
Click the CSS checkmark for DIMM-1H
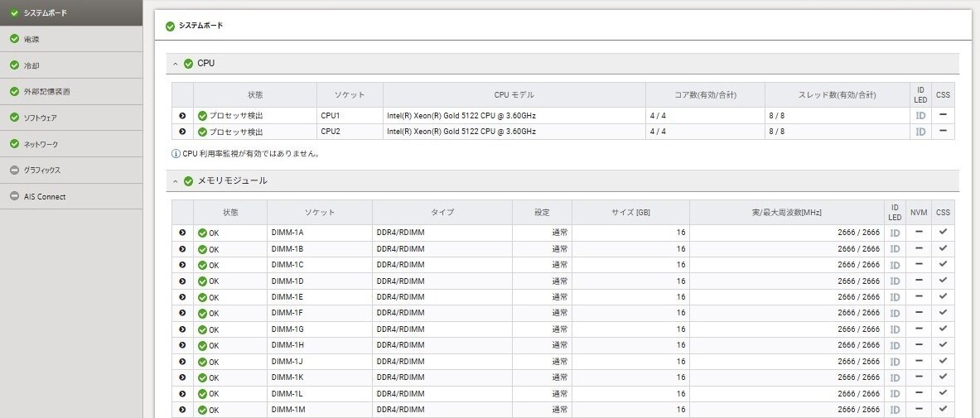tap(943, 344)
